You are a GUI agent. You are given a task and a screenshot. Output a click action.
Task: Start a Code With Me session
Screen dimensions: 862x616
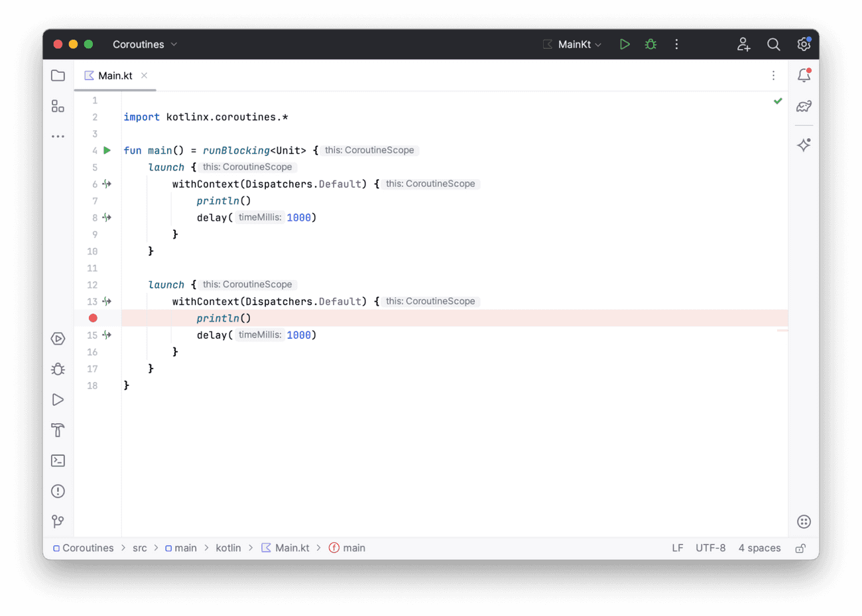point(743,44)
